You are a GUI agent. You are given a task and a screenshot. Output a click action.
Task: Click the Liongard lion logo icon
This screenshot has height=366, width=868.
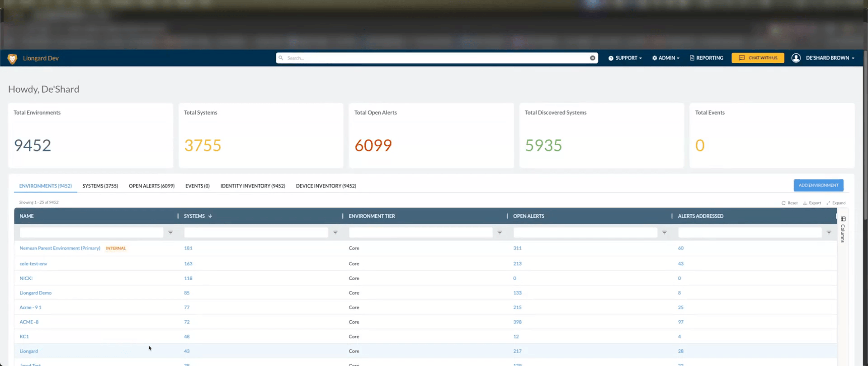click(x=12, y=59)
